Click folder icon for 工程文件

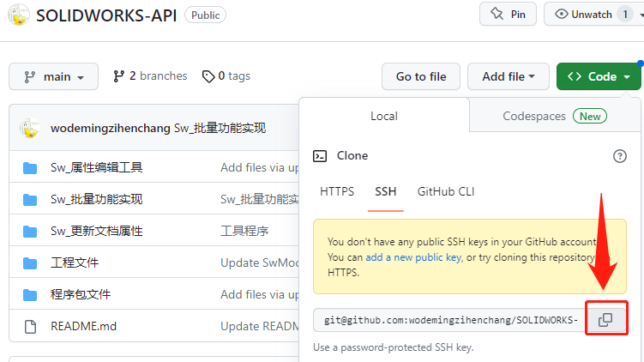click(x=30, y=263)
